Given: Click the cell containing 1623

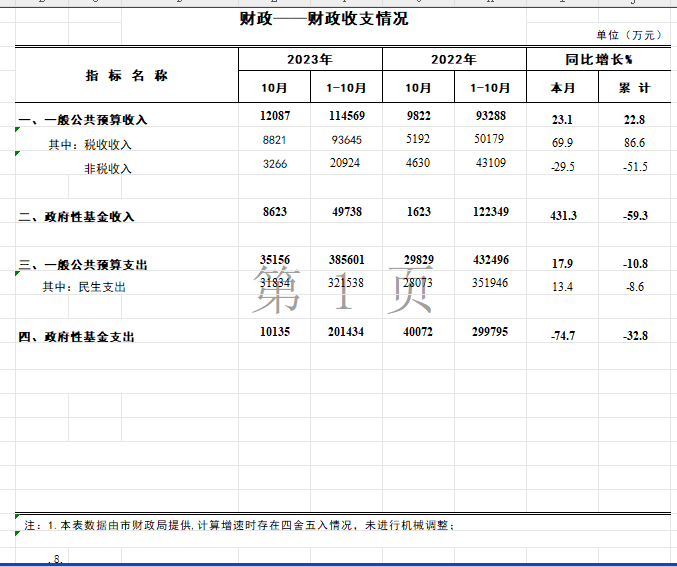Looking at the screenshot, I should [419, 212].
